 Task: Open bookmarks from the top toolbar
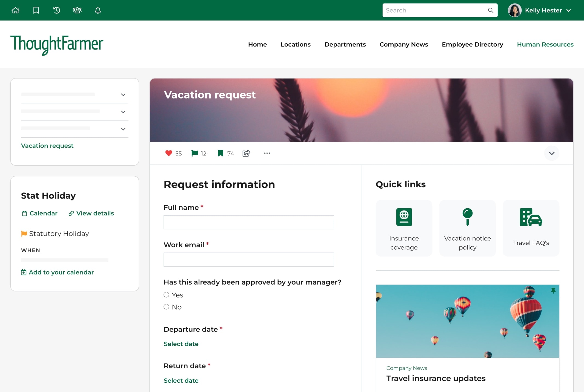(36, 10)
